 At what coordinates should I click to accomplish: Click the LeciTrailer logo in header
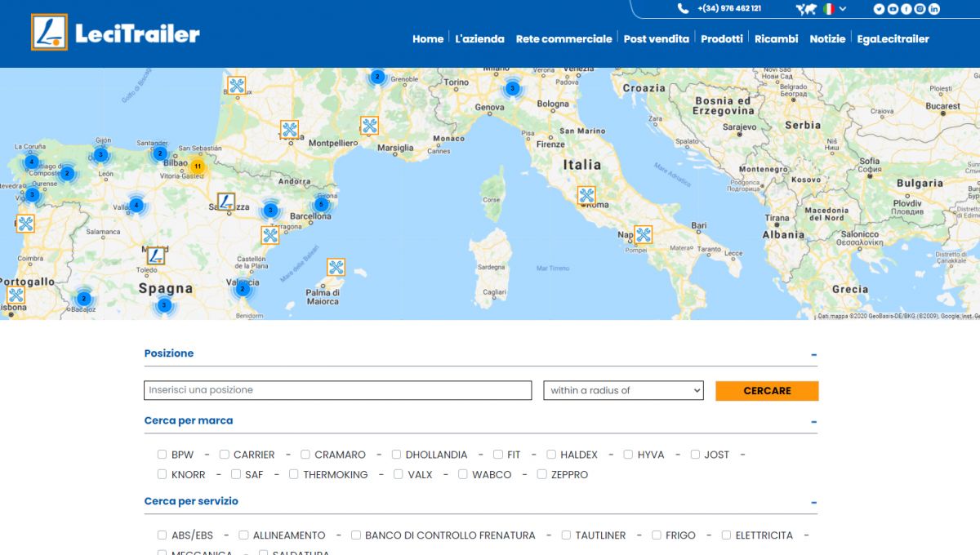tap(115, 33)
